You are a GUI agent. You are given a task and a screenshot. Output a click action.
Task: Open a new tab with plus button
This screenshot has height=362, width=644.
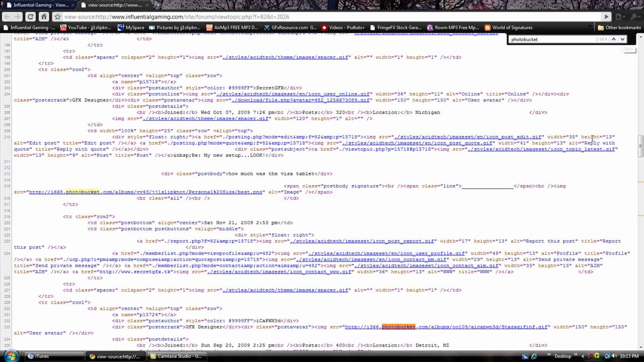click(x=159, y=5)
